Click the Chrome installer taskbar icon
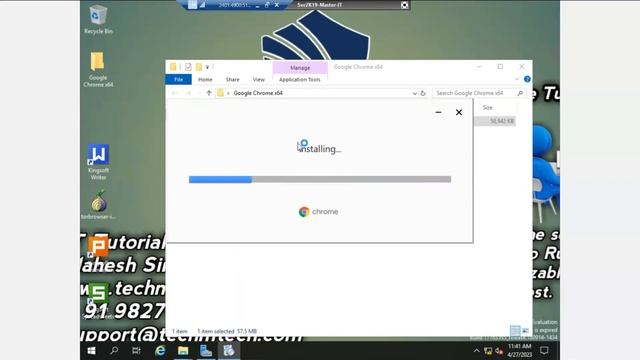Image resolution: width=640 pixels, height=360 pixels. tap(229, 350)
